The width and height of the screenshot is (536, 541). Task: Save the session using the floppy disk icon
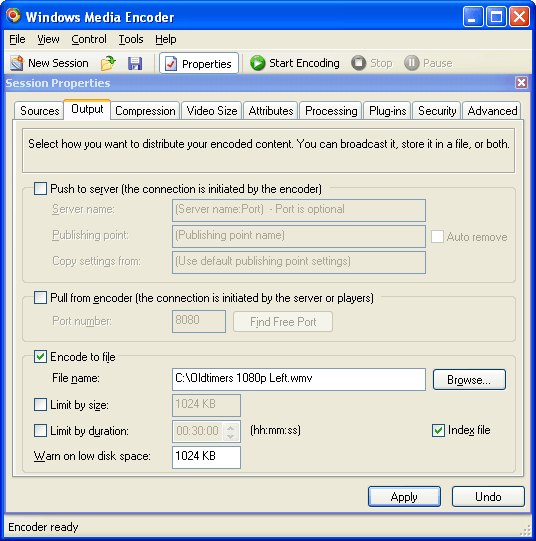pos(135,63)
